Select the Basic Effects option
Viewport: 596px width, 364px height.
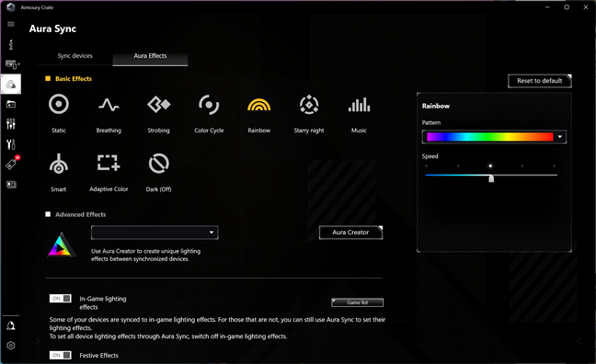(48, 79)
